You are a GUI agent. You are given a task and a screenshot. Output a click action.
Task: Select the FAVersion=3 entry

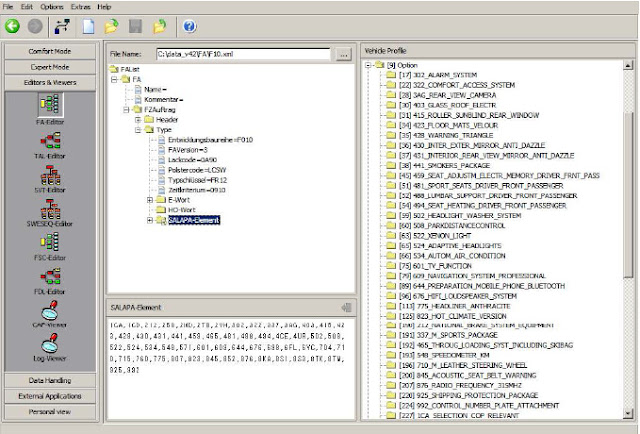188,150
